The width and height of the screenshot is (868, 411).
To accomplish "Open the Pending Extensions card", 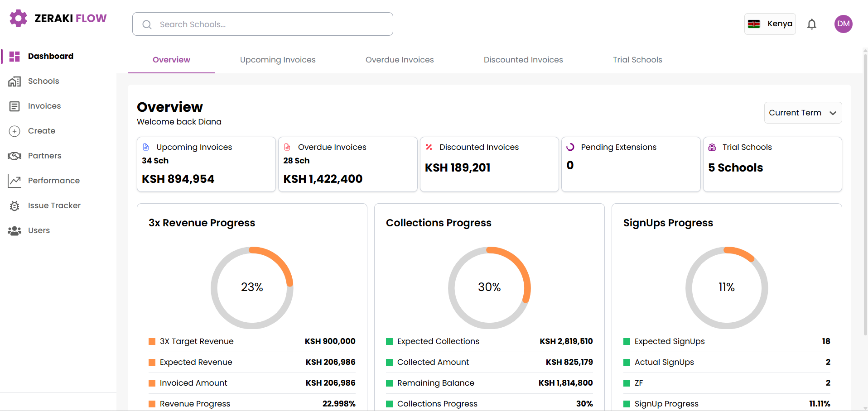I will 631,164.
